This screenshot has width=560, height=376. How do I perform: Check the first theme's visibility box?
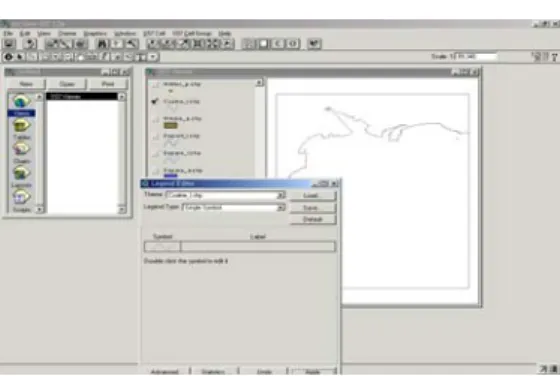pos(155,85)
